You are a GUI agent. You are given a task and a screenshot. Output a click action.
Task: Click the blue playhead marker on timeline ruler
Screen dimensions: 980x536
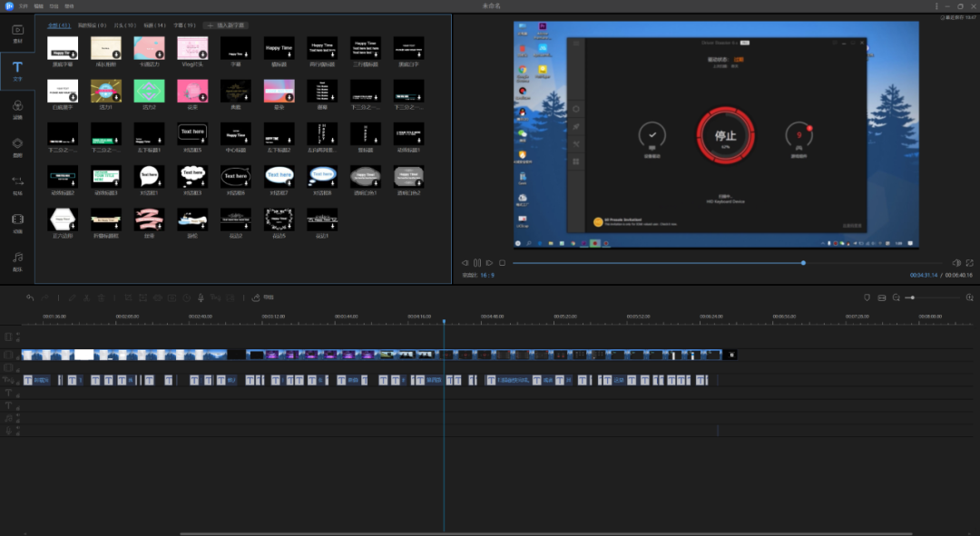(444, 321)
